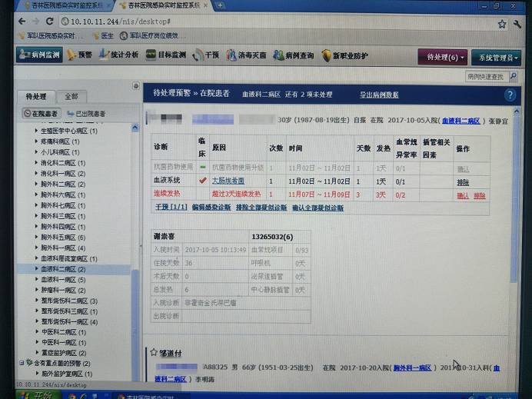Image resolution: width=532 pixels, height=399 pixels.
Task: Open the 系统管理员 user dropdown
Action: (495, 58)
